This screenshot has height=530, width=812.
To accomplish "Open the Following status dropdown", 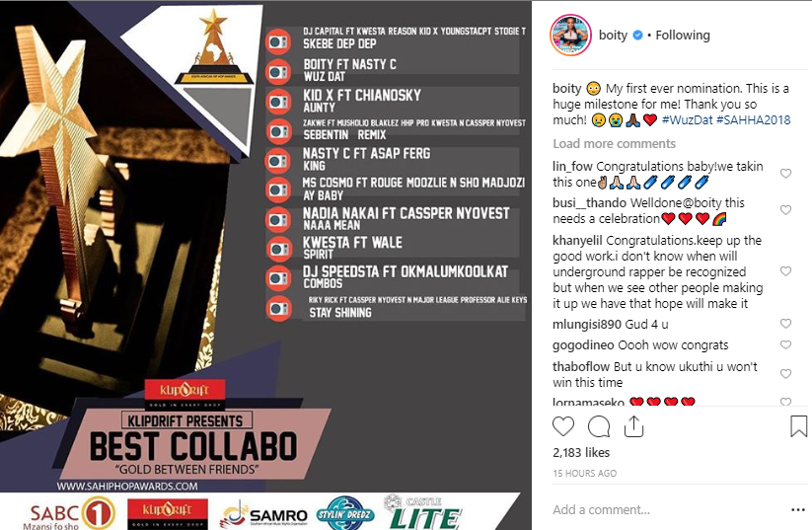I will click(683, 36).
